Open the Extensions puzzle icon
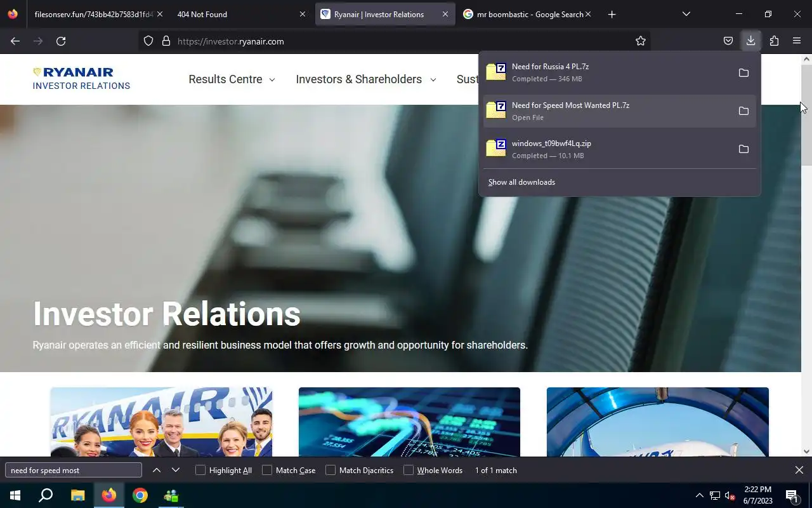The image size is (812, 508). tap(774, 41)
